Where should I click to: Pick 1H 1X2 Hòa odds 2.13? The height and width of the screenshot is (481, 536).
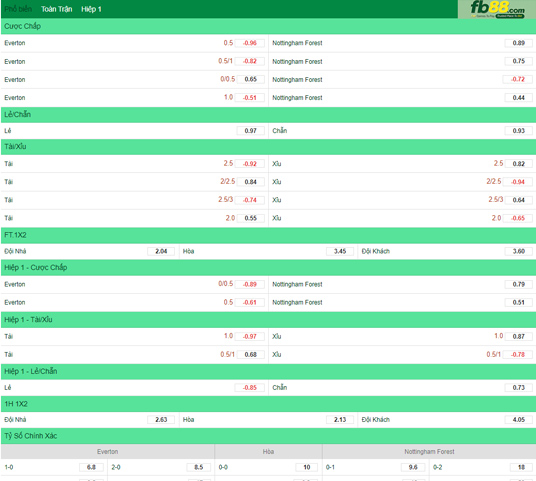pos(340,419)
